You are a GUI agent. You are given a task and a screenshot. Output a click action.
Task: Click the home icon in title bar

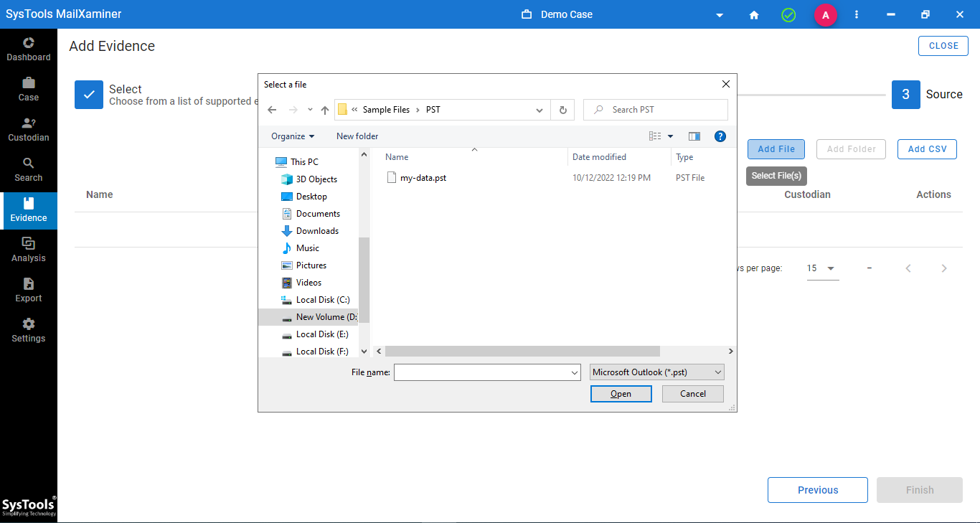point(754,14)
